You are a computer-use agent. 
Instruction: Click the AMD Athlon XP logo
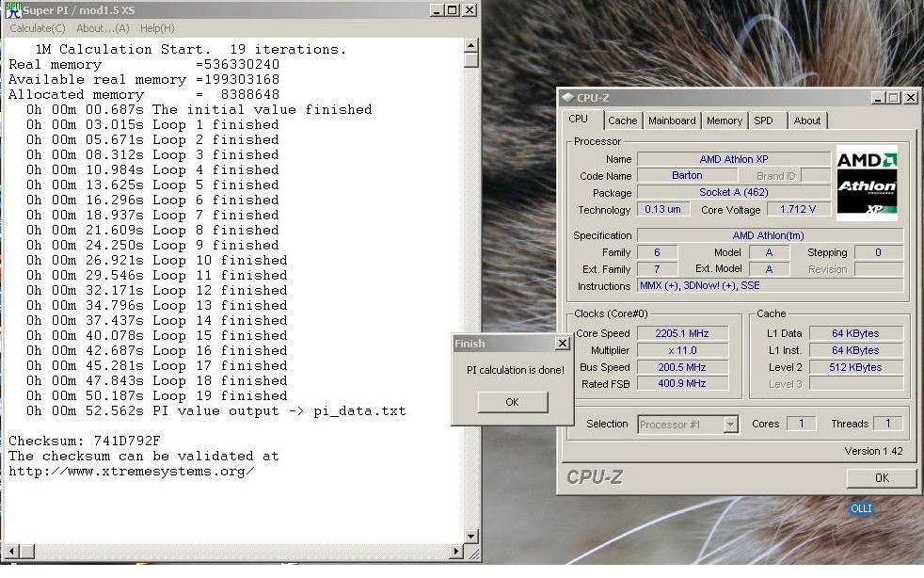coord(867,183)
